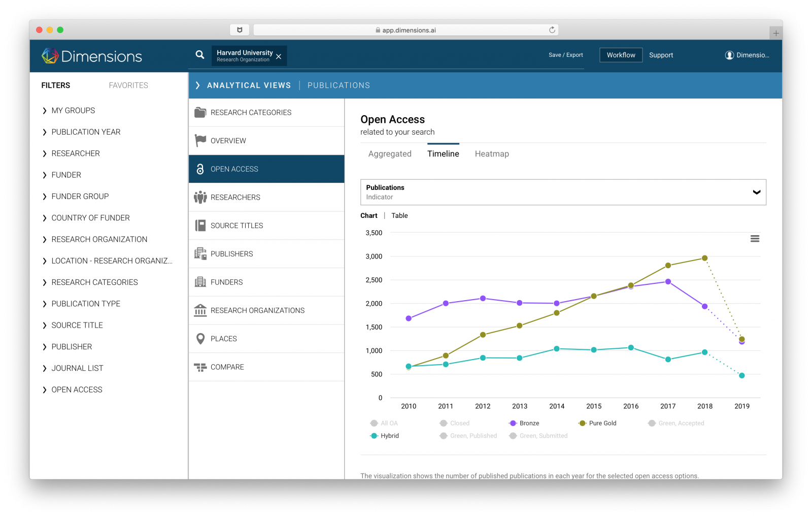Switch to the Aggregated tab
Screen dimensions: 812x518
(390, 154)
